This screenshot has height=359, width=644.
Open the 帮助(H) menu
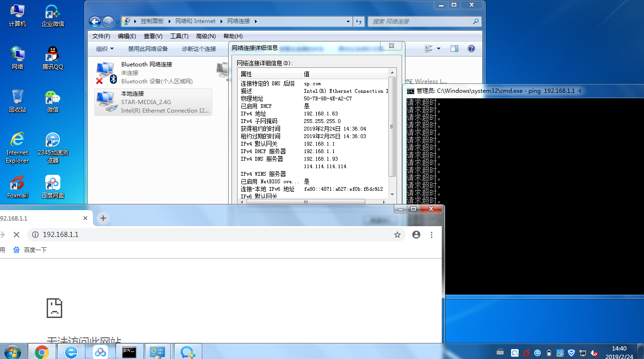[x=233, y=36]
